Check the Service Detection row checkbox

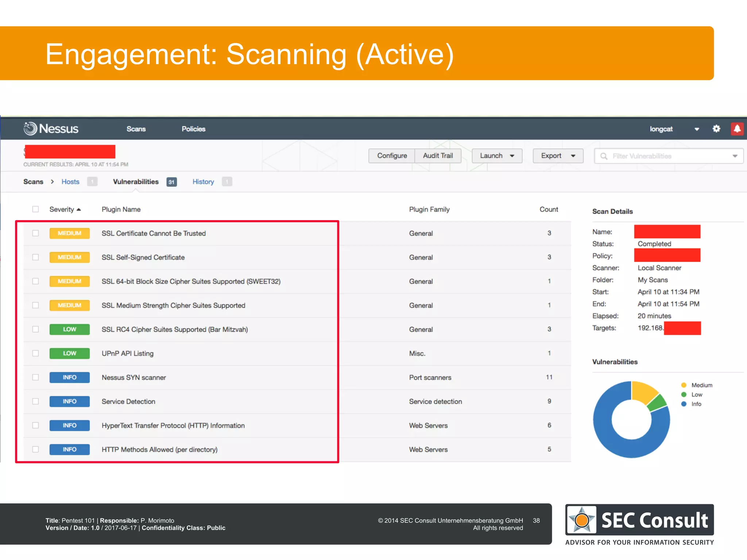click(35, 401)
